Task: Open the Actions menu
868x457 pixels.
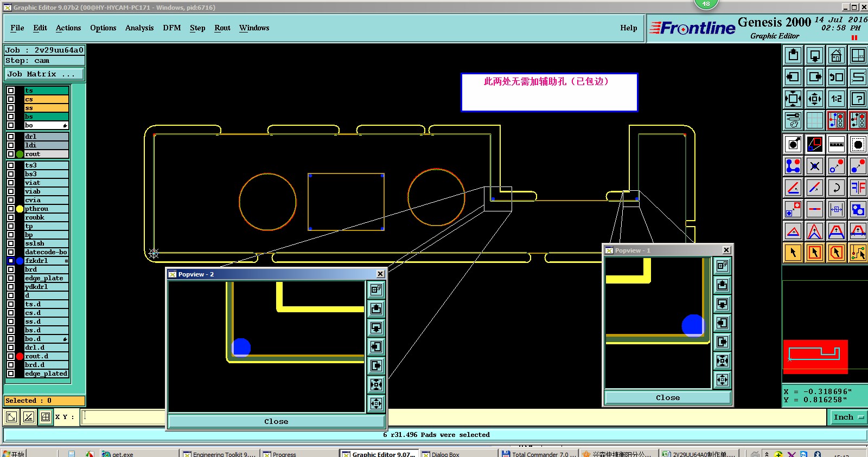Action: point(68,28)
